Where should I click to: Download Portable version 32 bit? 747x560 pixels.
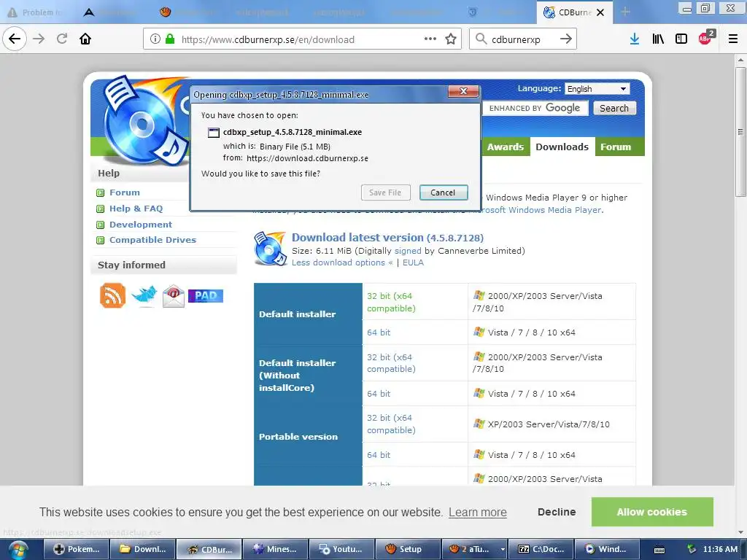tap(391, 424)
